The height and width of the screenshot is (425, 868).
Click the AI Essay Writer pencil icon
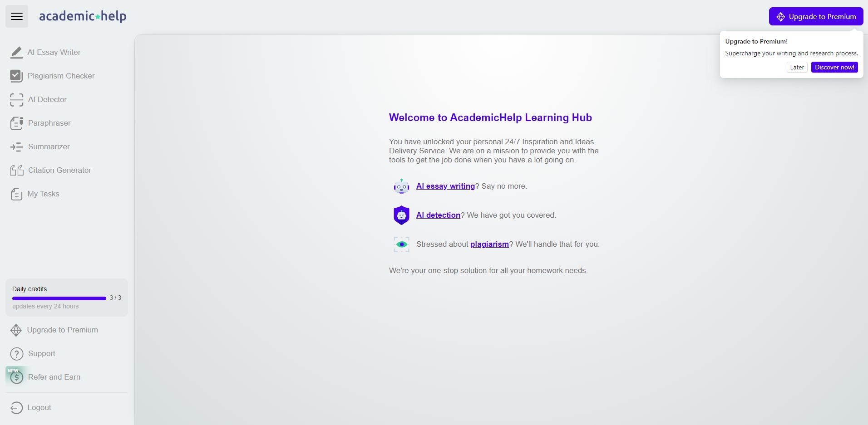point(16,53)
